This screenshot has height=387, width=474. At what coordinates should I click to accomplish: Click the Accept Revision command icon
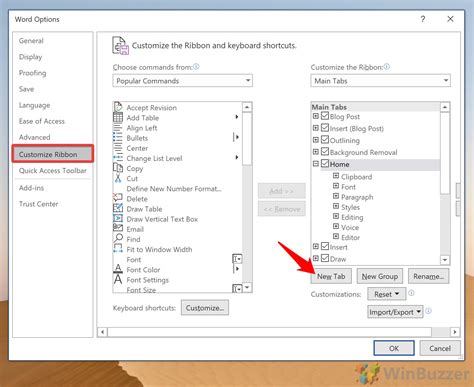coord(118,107)
